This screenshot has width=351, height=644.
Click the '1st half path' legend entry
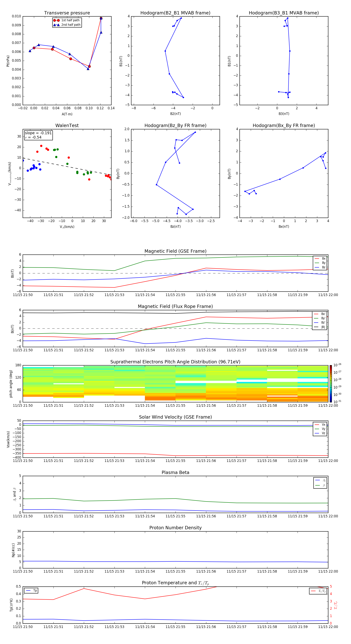point(67,20)
